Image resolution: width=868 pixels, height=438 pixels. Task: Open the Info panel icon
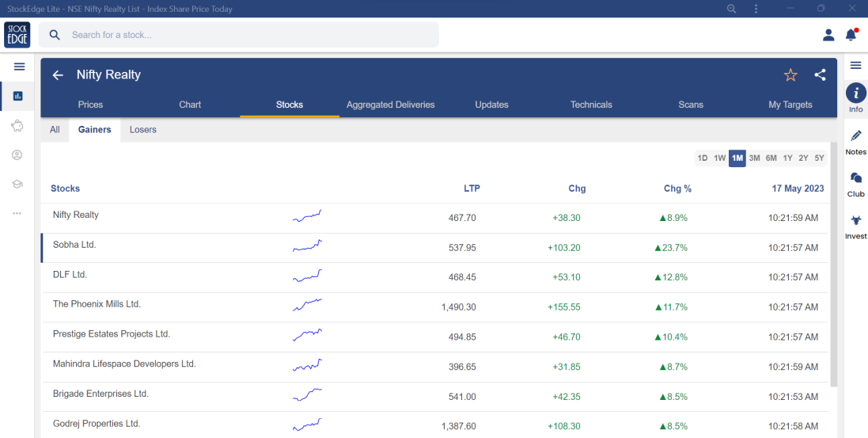855,93
